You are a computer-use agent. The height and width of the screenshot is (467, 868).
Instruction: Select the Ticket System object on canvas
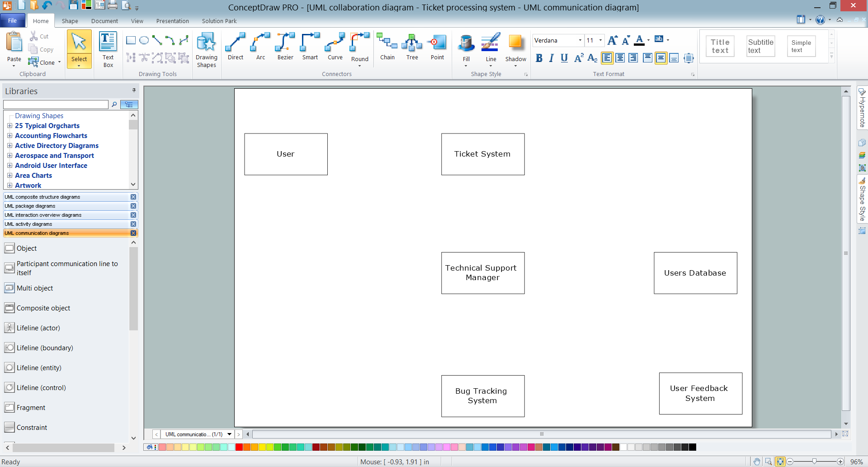pos(483,154)
